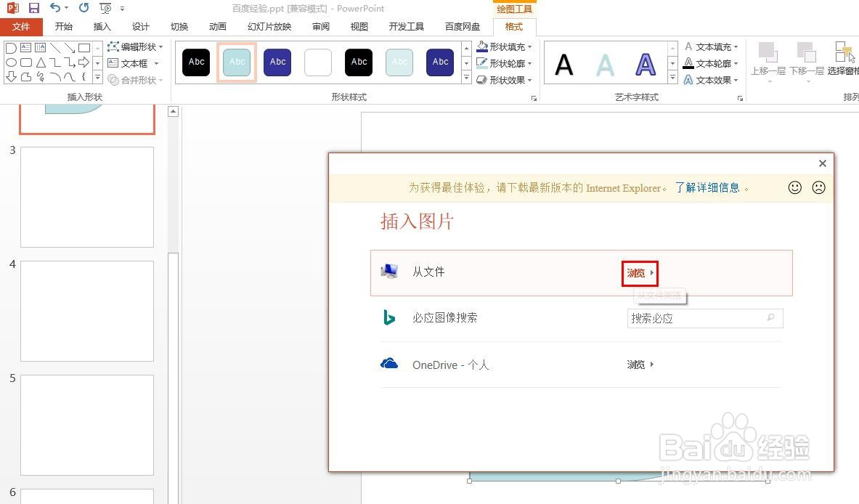The image size is (859, 504).
Task: Select the rectangle shape
Action: click(84, 48)
